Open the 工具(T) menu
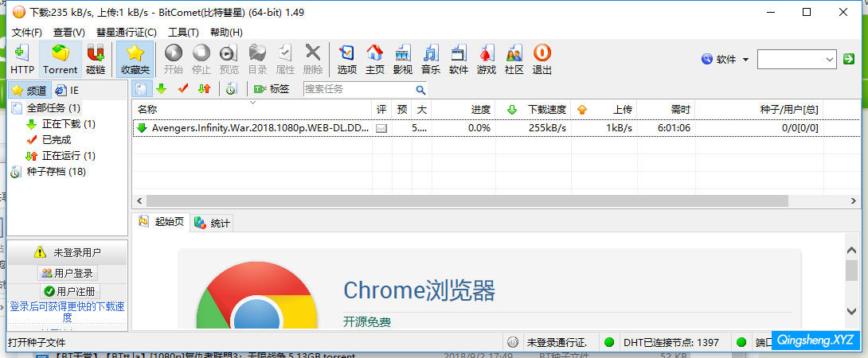The width and height of the screenshot is (868, 358). [x=183, y=32]
